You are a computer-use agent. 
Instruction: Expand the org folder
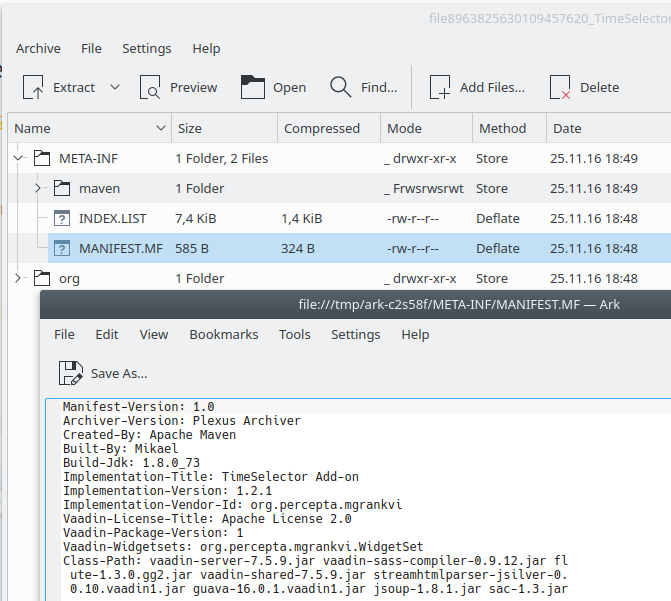18,278
